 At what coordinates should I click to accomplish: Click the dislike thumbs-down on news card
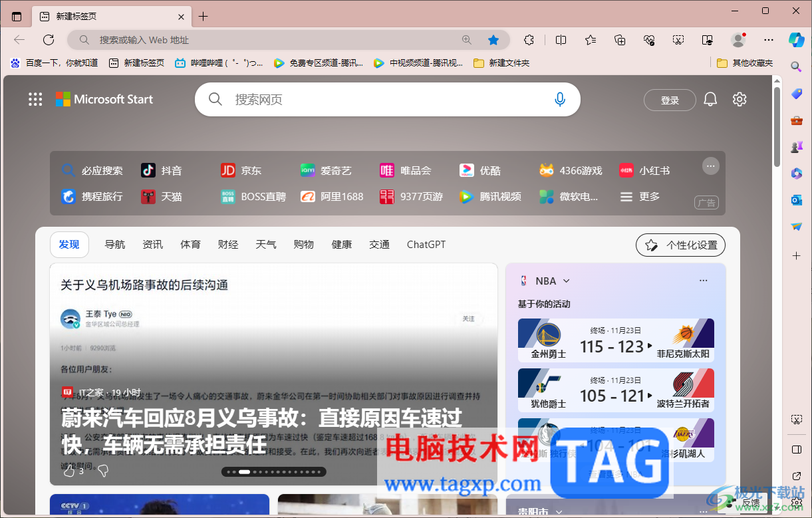tap(103, 471)
